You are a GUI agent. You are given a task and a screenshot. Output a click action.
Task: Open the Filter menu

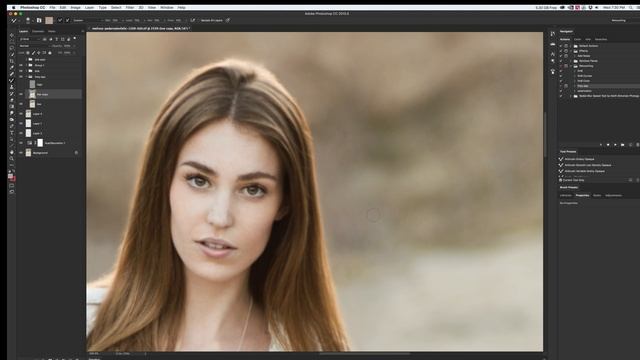point(130,7)
